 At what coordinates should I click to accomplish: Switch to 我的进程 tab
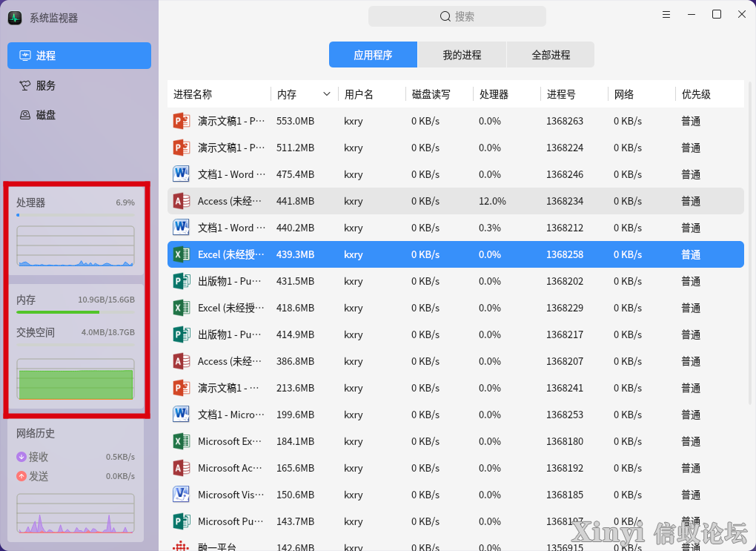pyautogui.click(x=462, y=55)
